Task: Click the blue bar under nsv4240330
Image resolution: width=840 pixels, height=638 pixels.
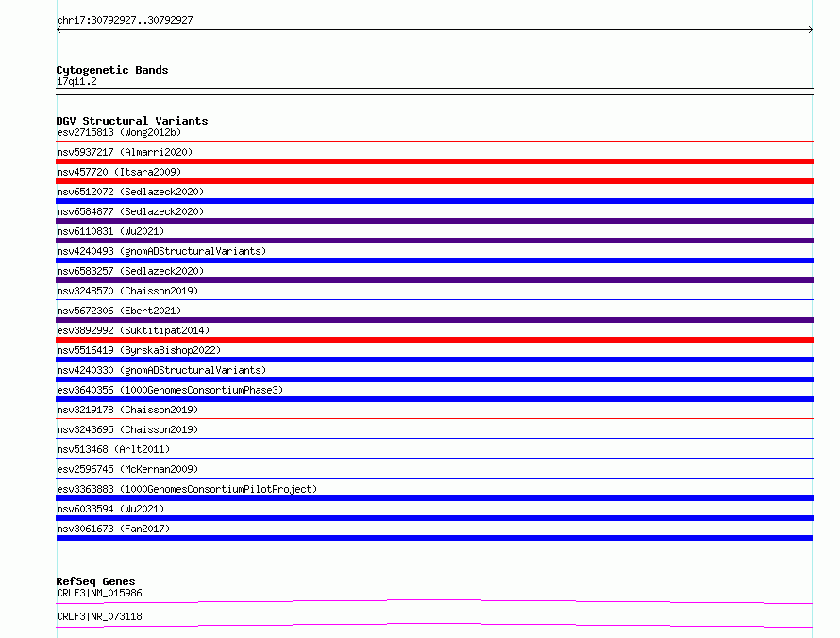Action: point(434,379)
